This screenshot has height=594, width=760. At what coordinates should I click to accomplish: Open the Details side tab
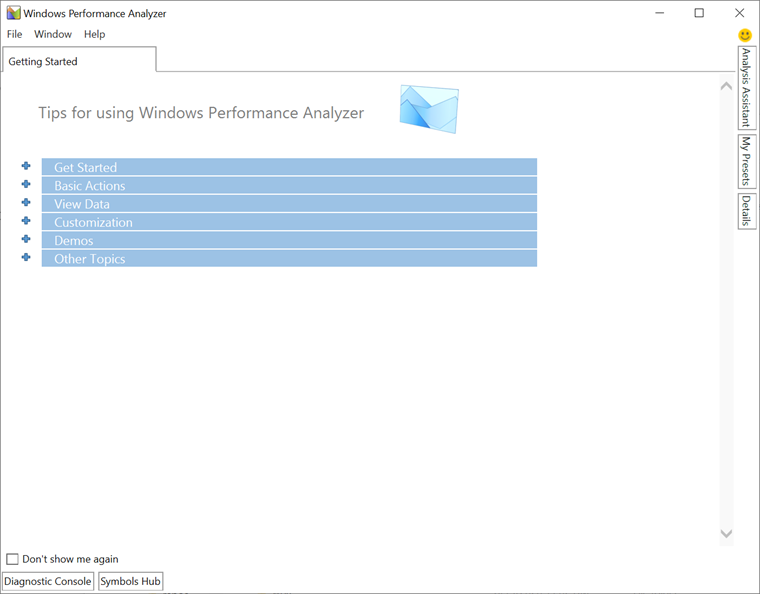coord(746,211)
